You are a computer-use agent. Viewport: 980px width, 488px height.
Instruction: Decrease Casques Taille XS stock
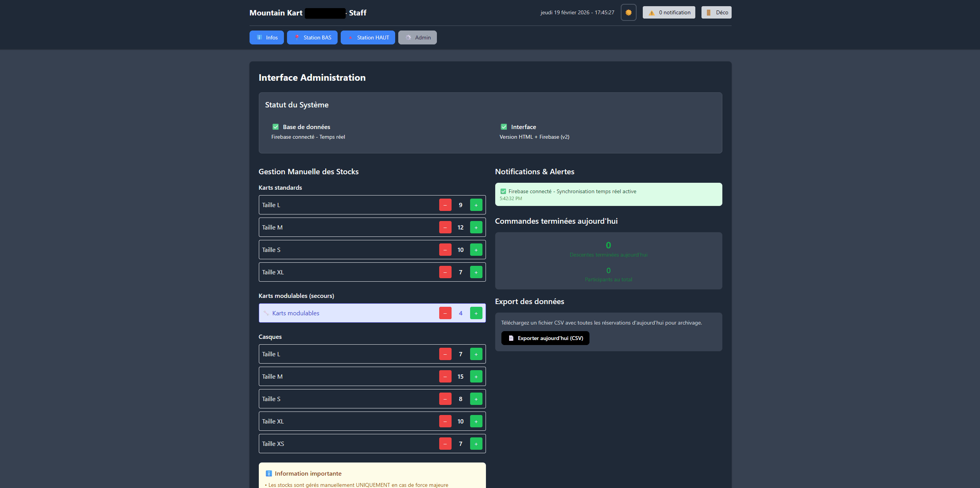[445, 444]
